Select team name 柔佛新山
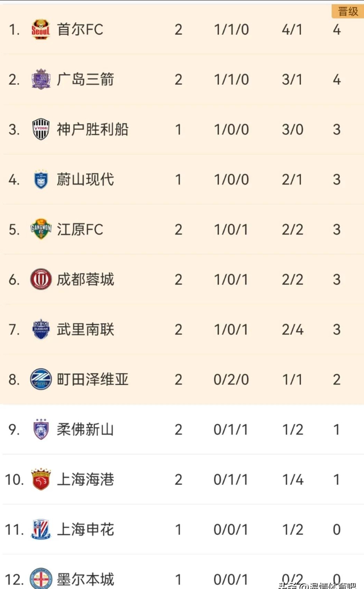 85,429
